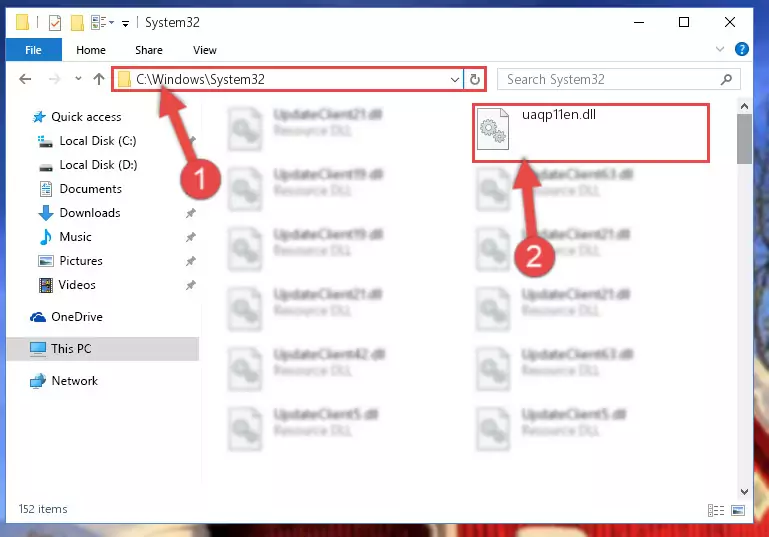Open Pictures in the sidebar
The image size is (769, 537).
[81, 261]
